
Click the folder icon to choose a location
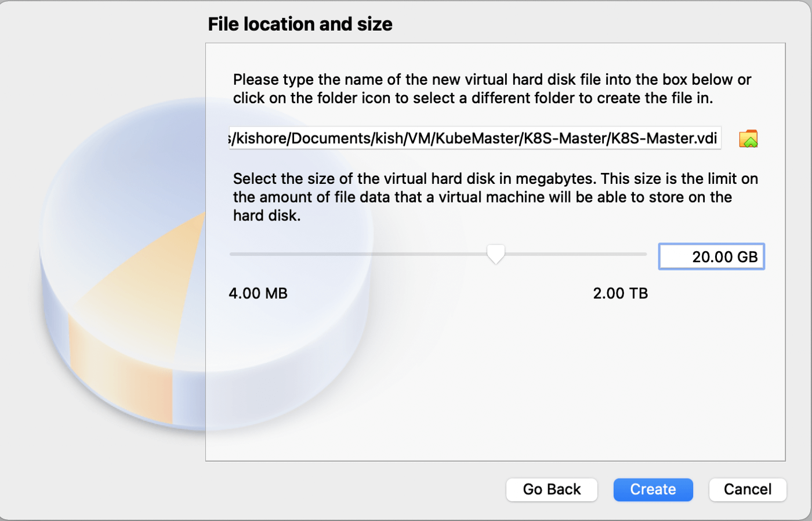click(748, 139)
